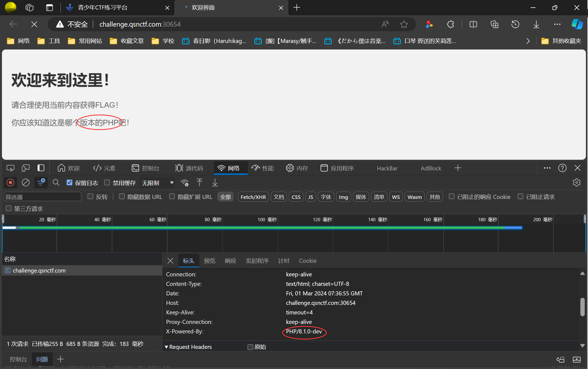Open browser extensions puzzle icon
Viewport: 588px width, 369px height.
coord(450,24)
